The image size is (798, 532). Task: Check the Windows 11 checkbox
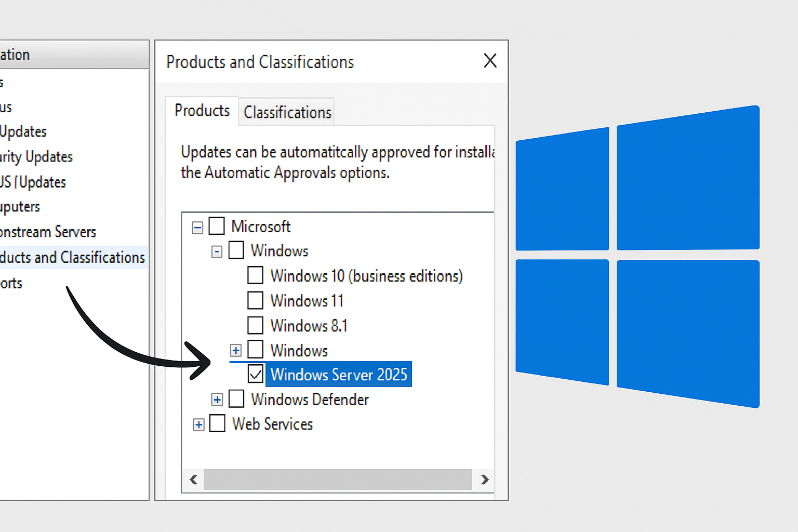click(x=255, y=300)
